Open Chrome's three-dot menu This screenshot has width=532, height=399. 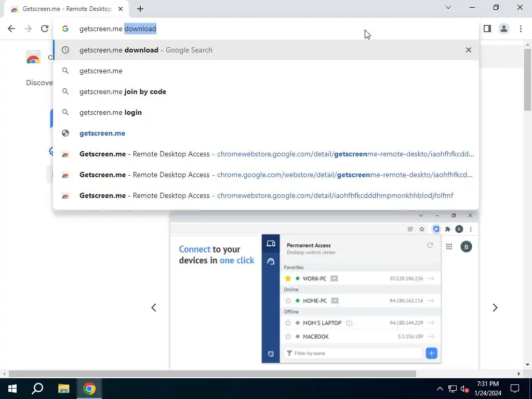(x=521, y=29)
